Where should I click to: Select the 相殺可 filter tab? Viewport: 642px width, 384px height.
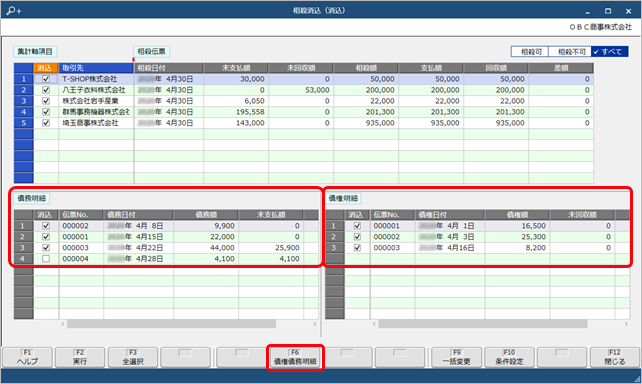point(529,52)
